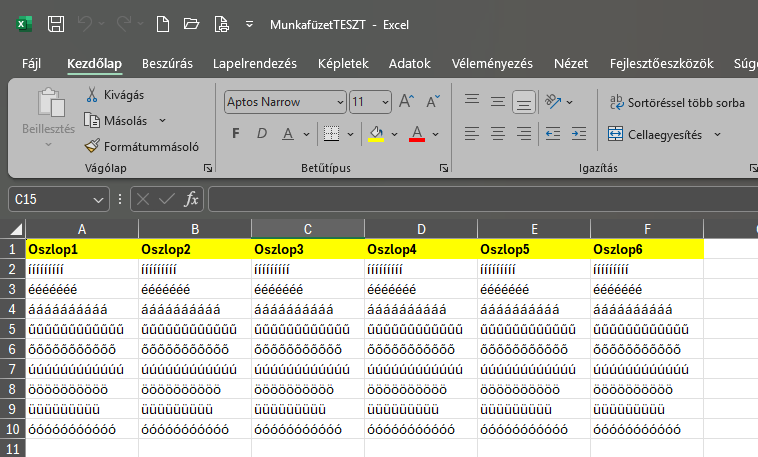
Task: Select the Formátummásoló tool
Action: (x=141, y=146)
